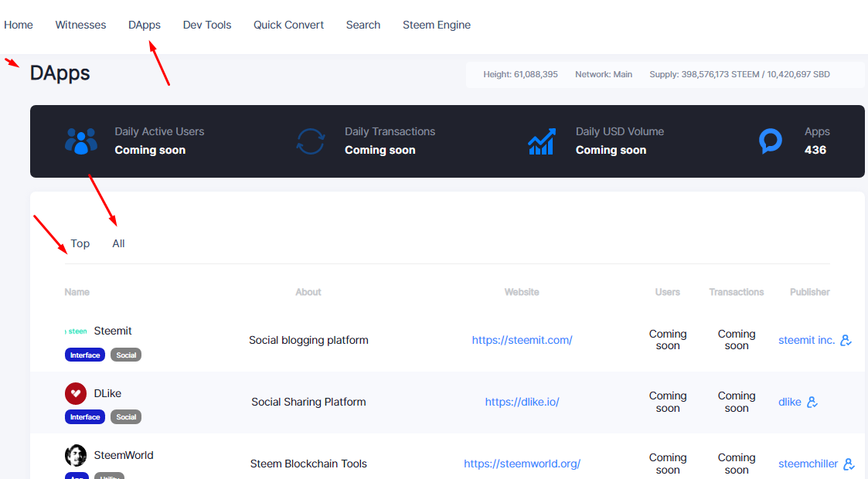Open the DApps menu item
Viewport: 868px width, 479px height.
tap(145, 25)
